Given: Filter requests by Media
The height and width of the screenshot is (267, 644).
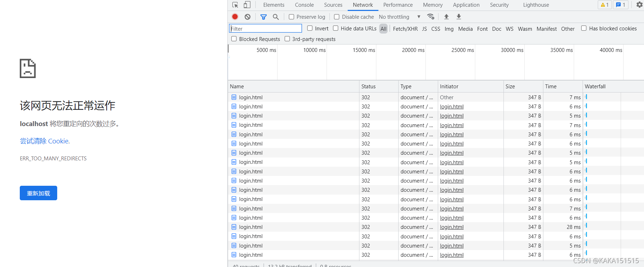Looking at the screenshot, I should pos(465,29).
